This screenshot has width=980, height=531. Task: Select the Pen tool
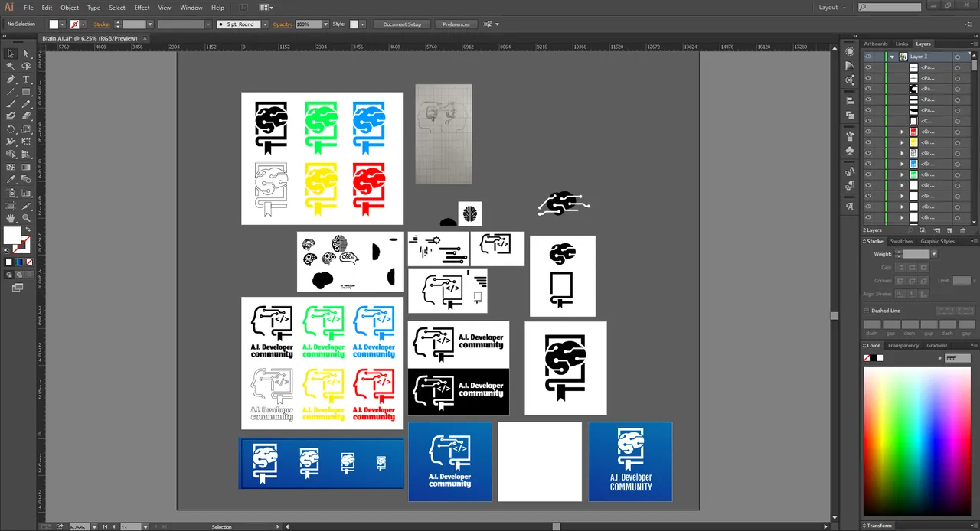[11, 79]
